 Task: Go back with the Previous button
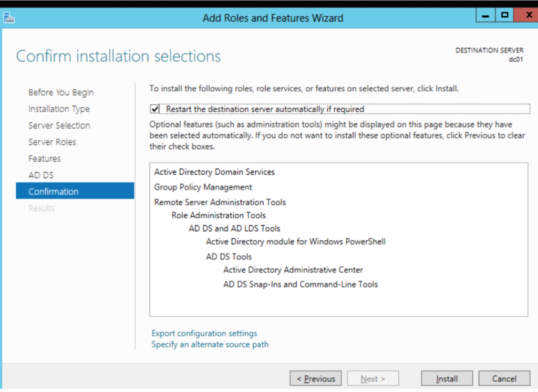coord(316,378)
